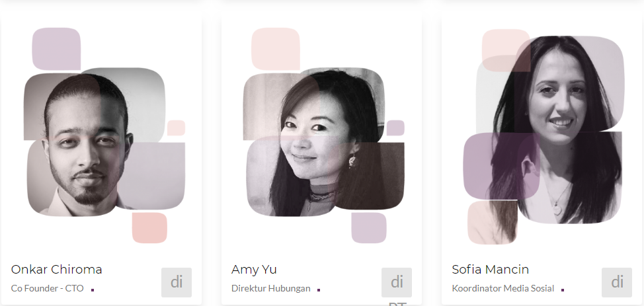Select the name Onkar Chiroma
This screenshot has height=306, width=644.
click(57, 270)
